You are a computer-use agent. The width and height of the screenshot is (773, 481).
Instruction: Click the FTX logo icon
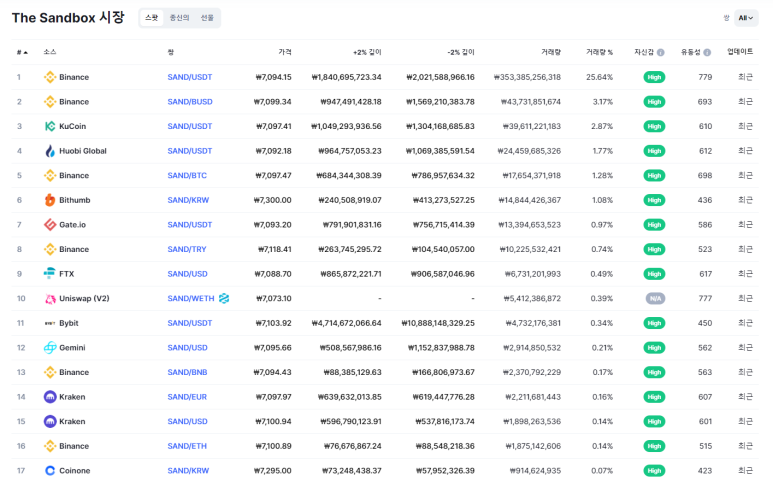click(50, 274)
